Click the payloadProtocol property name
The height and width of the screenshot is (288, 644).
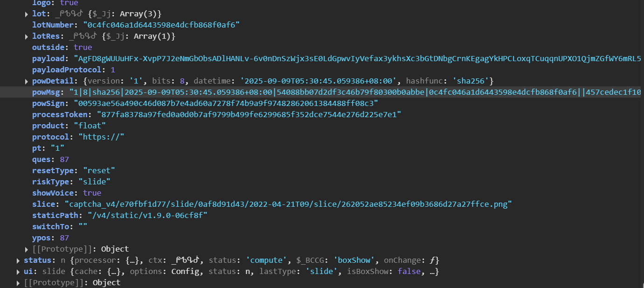pos(67,70)
